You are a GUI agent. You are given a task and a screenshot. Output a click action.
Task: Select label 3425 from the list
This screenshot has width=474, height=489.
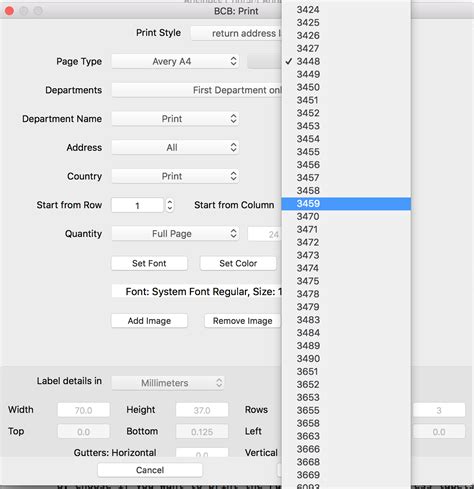tap(346, 22)
